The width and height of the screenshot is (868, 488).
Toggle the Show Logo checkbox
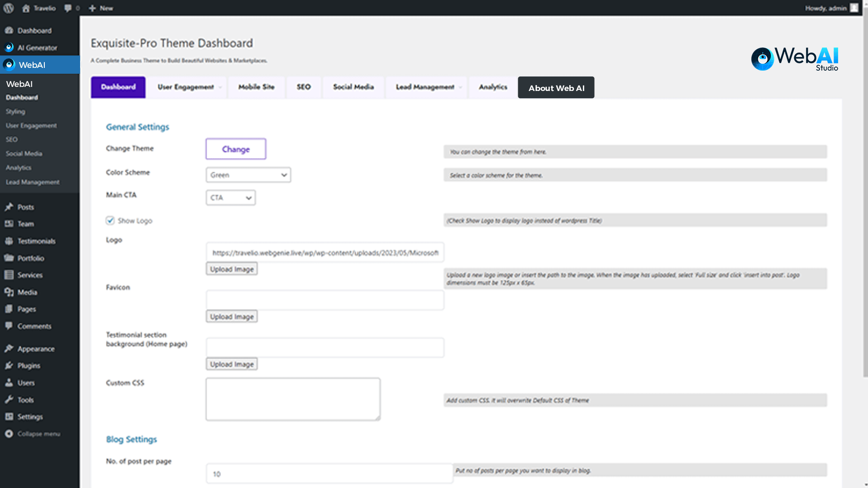click(110, 220)
